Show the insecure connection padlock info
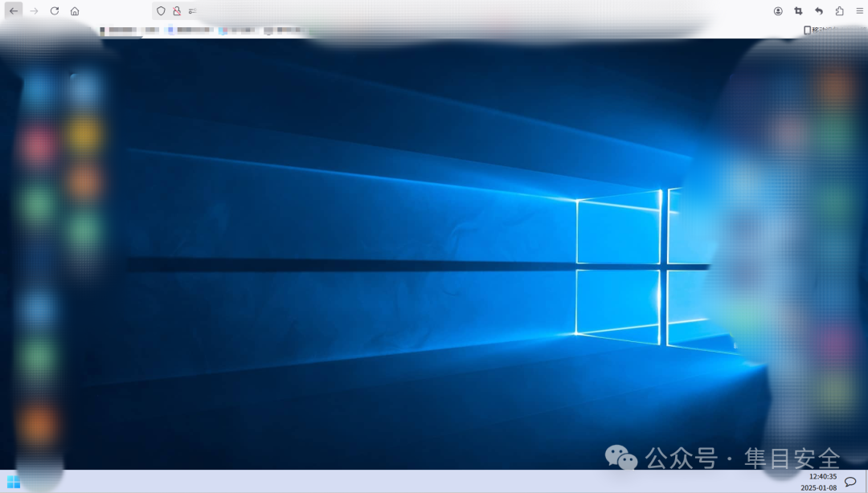 [x=177, y=11]
